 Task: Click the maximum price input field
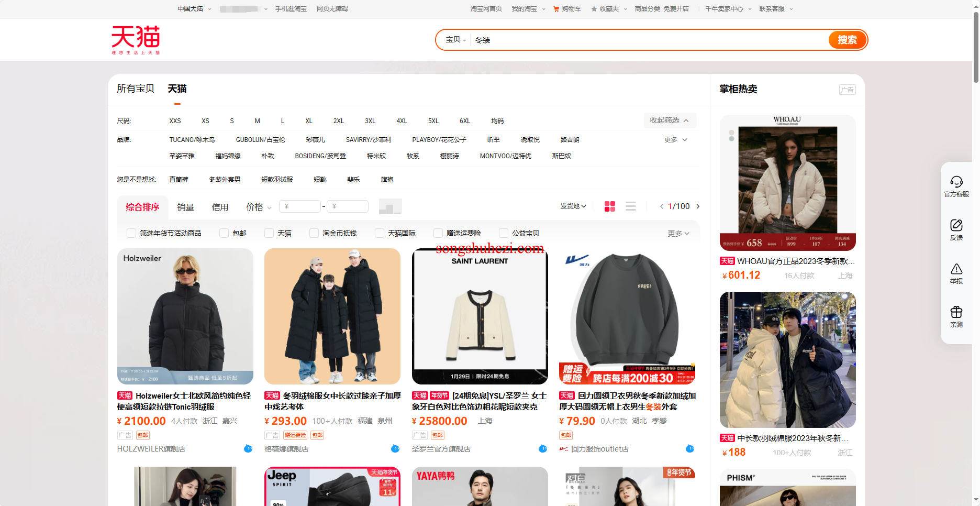pos(347,206)
